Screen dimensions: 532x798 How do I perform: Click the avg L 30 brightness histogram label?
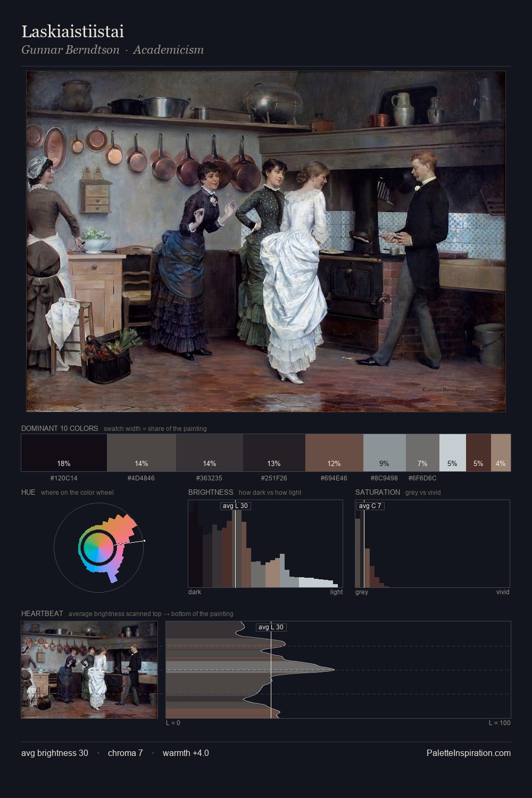pos(235,505)
